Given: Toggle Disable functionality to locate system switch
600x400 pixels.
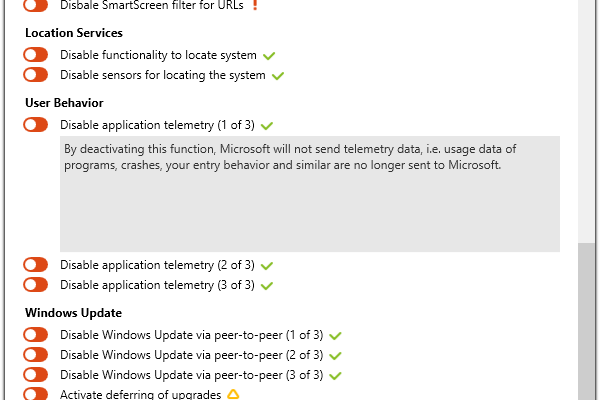Looking at the screenshot, I should [x=36, y=55].
